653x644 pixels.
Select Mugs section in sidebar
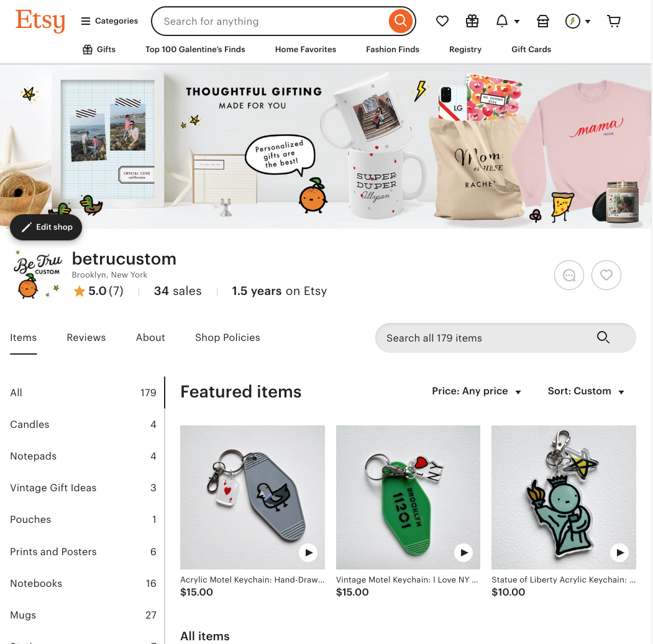(x=83, y=615)
